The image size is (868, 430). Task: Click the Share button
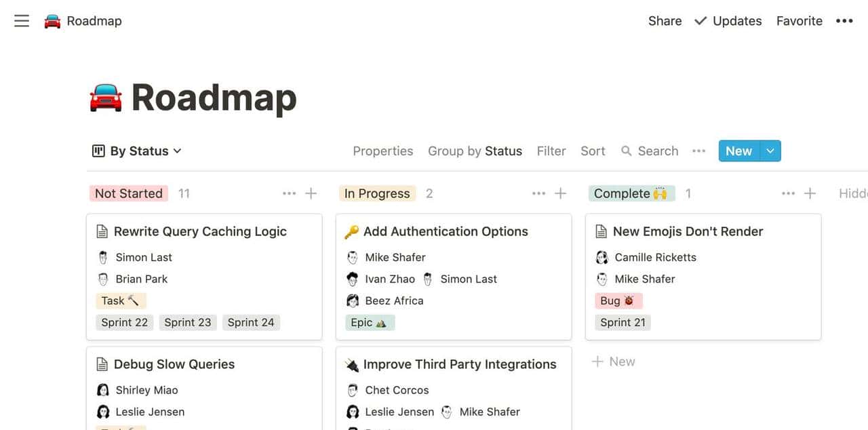tap(665, 21)
